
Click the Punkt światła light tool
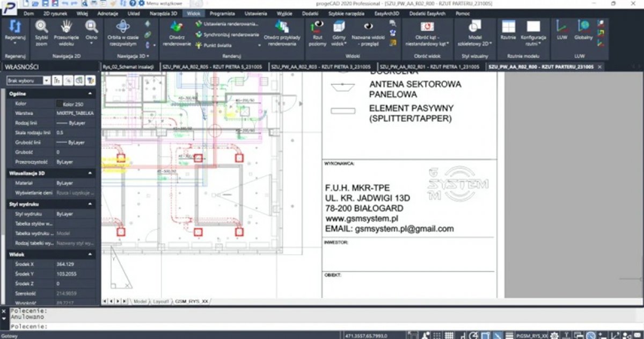click(213, 45)
